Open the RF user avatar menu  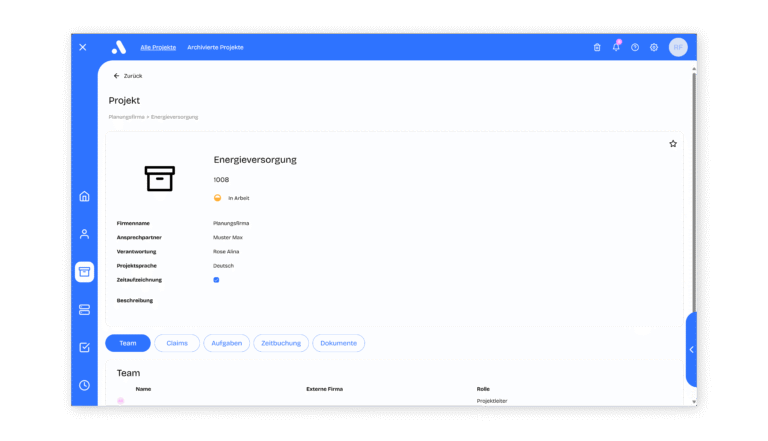(678, 48)
